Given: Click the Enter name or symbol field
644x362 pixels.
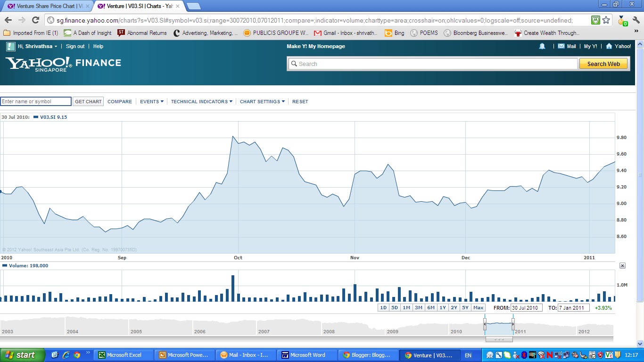Looking at the screenshot, I should [36, 101].
